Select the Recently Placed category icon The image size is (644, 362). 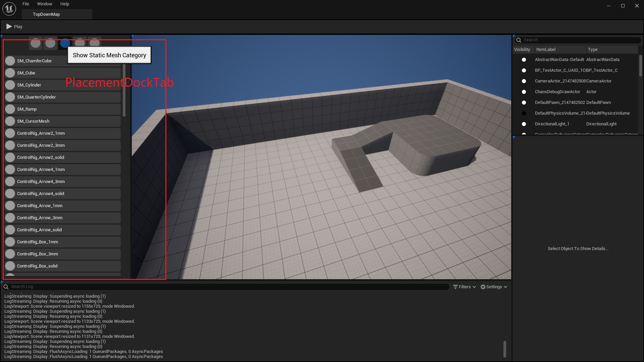[x=36, y=43]
